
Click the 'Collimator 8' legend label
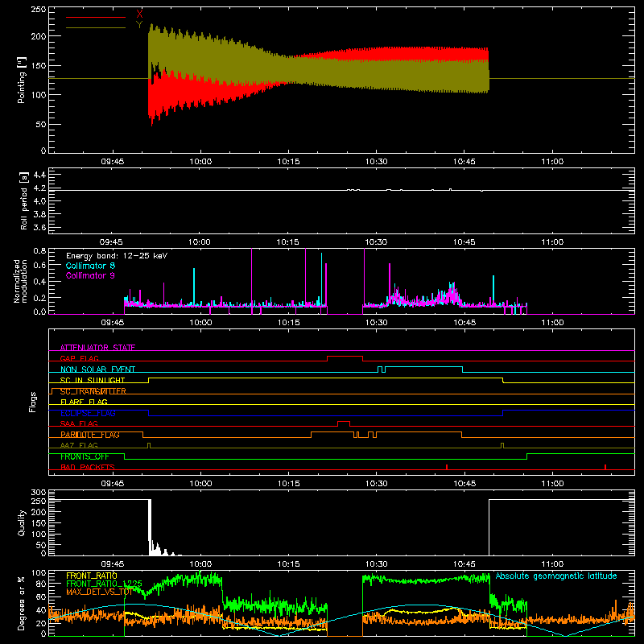tap(90, 266)
